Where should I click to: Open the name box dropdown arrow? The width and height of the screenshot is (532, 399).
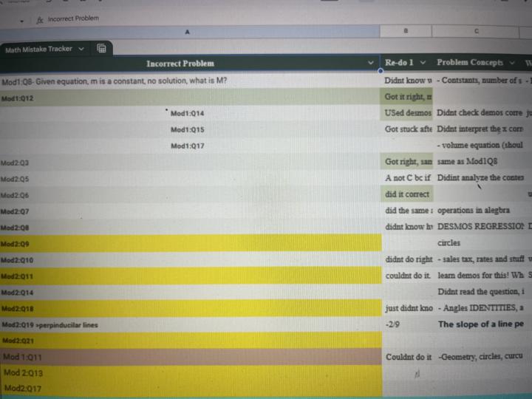(x=21, y=21)
